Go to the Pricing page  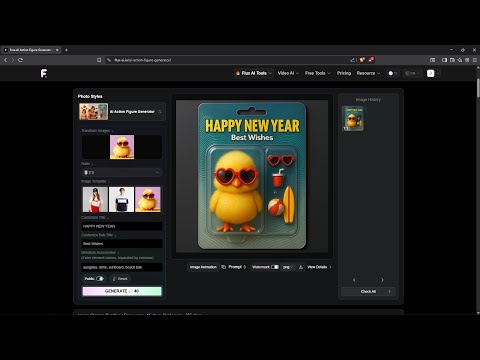click(344, 73)
